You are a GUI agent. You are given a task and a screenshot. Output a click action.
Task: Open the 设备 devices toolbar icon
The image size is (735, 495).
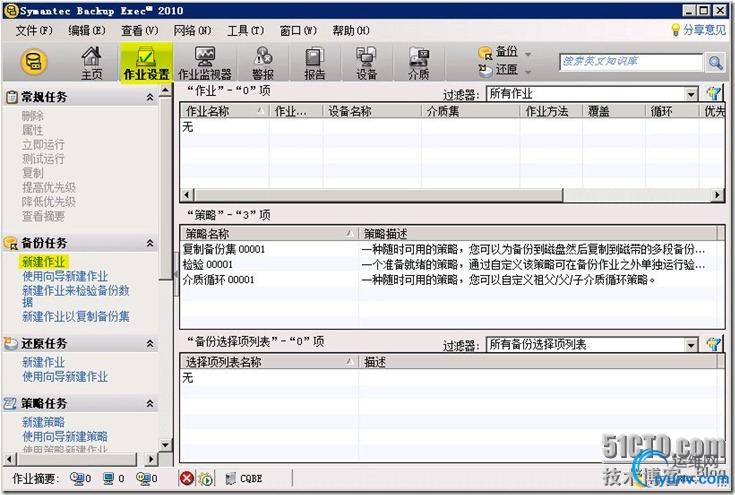coord(366,63)
